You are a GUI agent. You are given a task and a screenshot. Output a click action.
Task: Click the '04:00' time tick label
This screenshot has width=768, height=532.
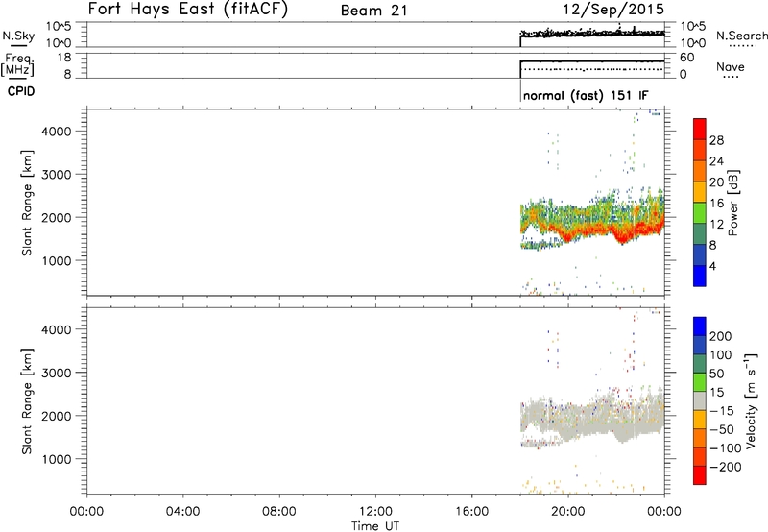point(182,512)
